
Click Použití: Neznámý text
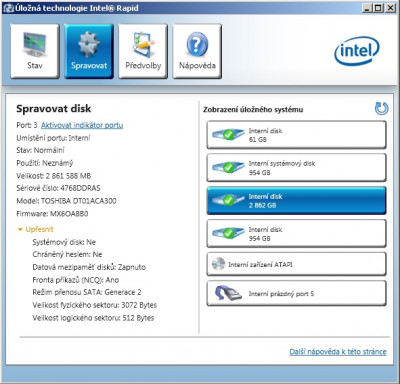[45, 163]
